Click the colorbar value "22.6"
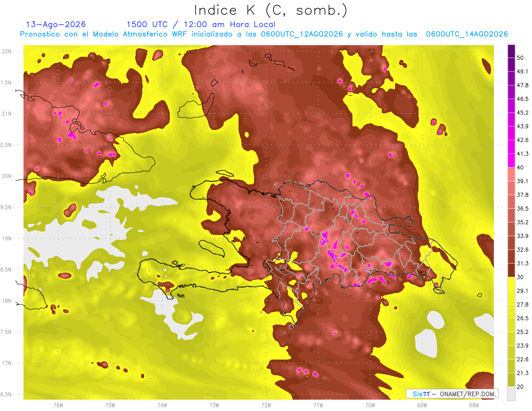 (x=523, y=359)
